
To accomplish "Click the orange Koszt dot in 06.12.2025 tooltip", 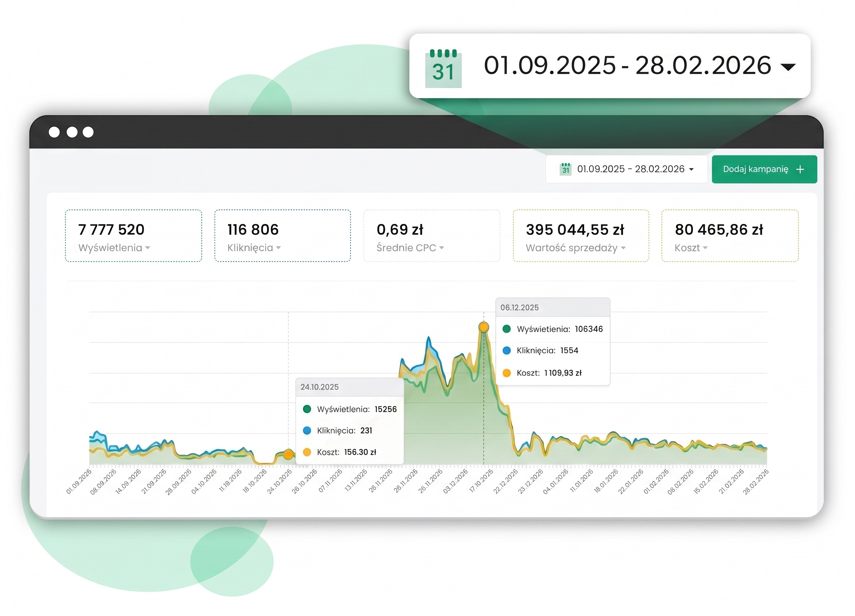I will [507, 373].
